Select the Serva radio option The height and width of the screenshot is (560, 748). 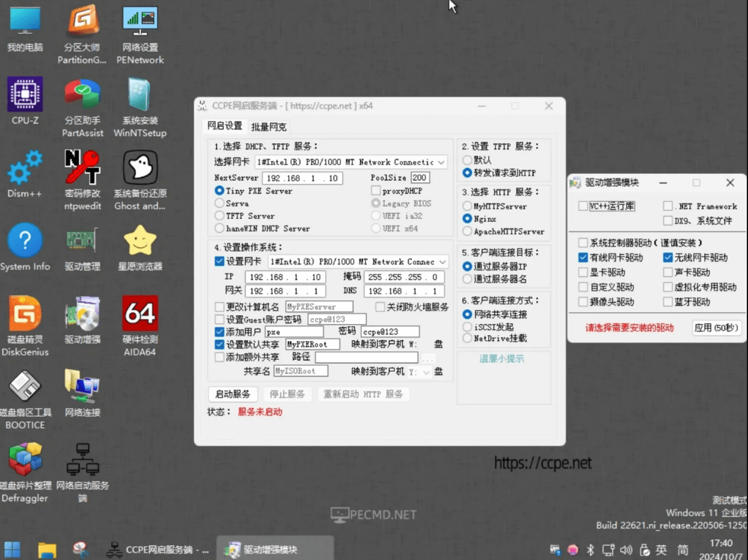[232, 203]
